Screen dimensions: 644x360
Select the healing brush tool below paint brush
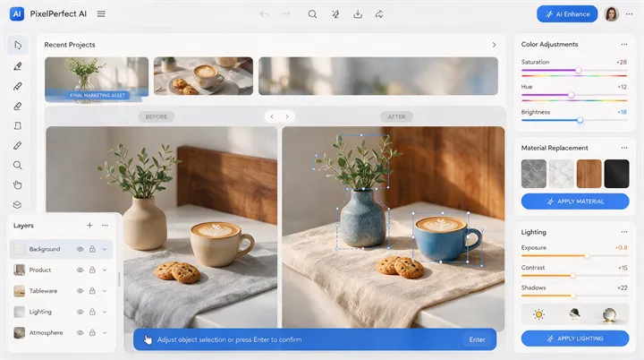(18, 86)
